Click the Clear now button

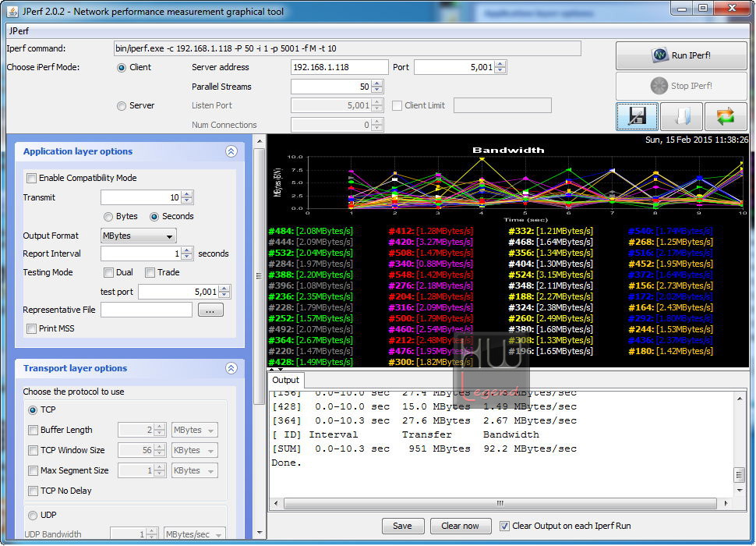click(x=461, y=526)
